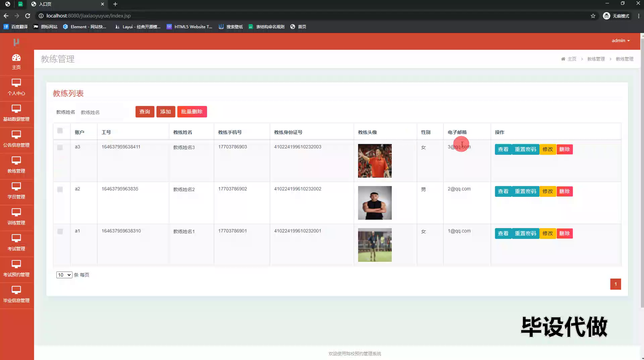Image resolution: width=644 pixels, height=360 pixels.
Task: Click 主页 breadcrumb link
Action: pyautogui.click(x=572, y=59)
